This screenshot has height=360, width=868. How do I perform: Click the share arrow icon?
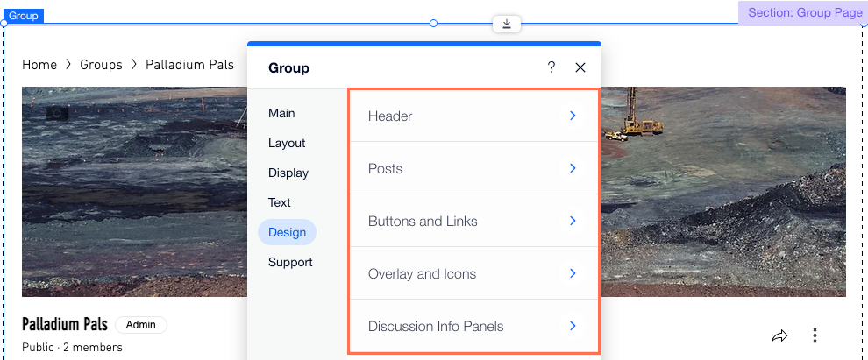point(779,335)
